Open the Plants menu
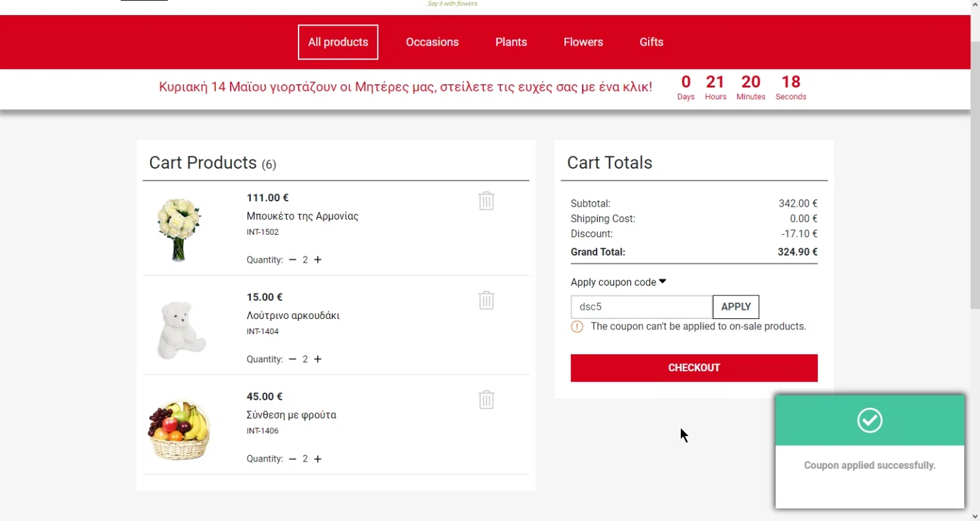This screenshot has width=980, height=521. pos(511,42)
